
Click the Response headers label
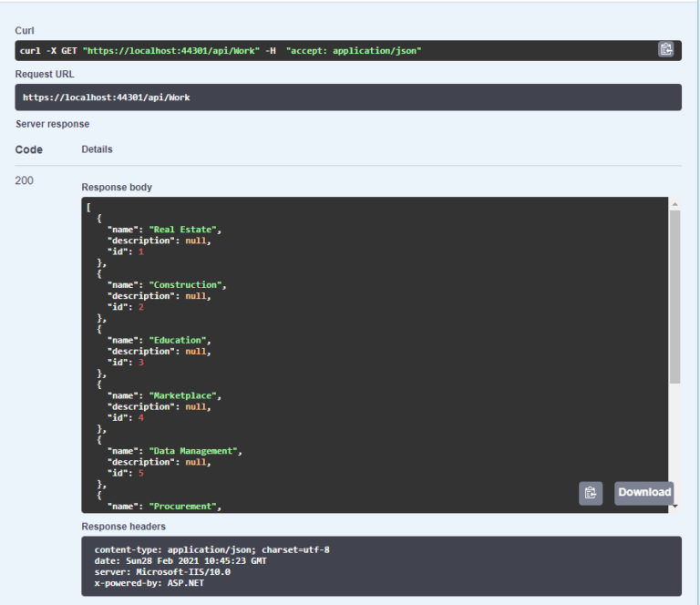[123, 527]
